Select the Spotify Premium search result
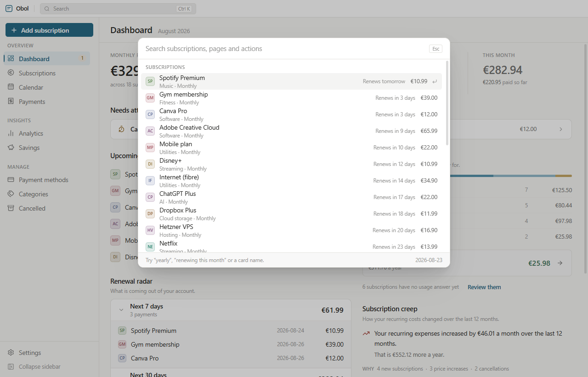 tap(292, 81)
